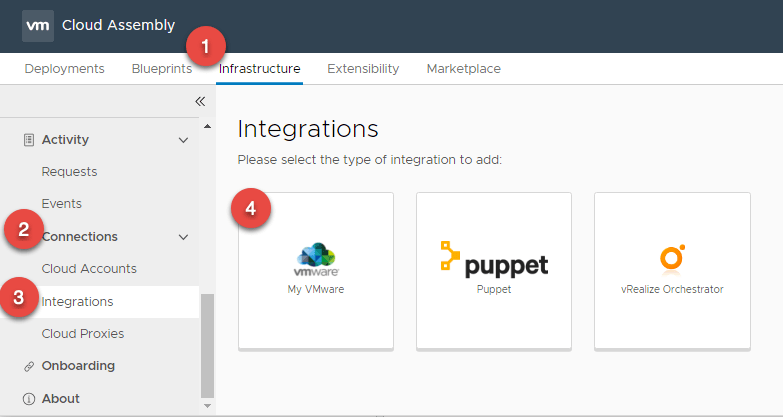This screenshot has height=417, width=783.
Task: Select the My VMware integration logo
Action: point(315,260)
